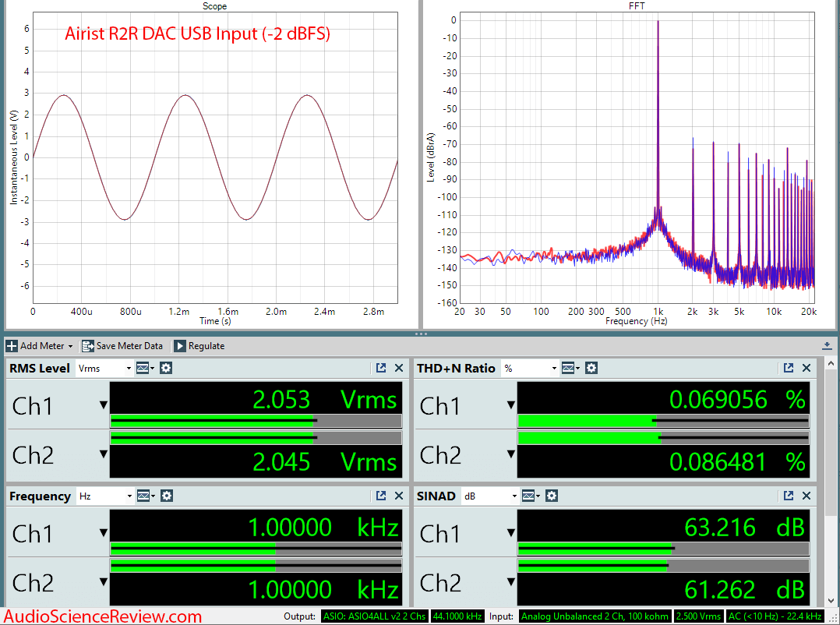Click the meter panel scrollbar up arrow

click(831, 364)
